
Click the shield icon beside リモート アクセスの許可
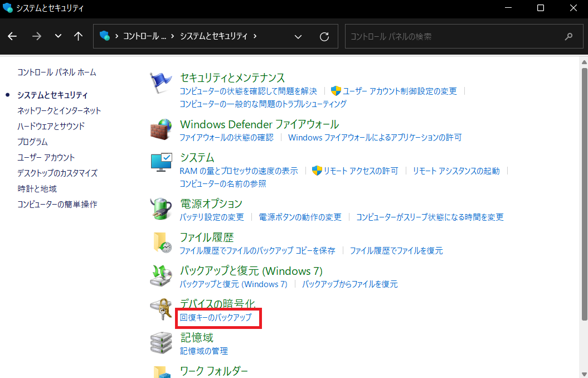coord(317,171)
